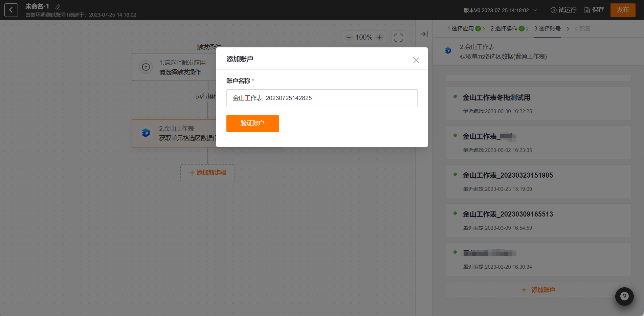The height and width of the screenshot is (316, 644).
Task: Click the 金山工作表 cube icon in canvas node
Action: 146,133
